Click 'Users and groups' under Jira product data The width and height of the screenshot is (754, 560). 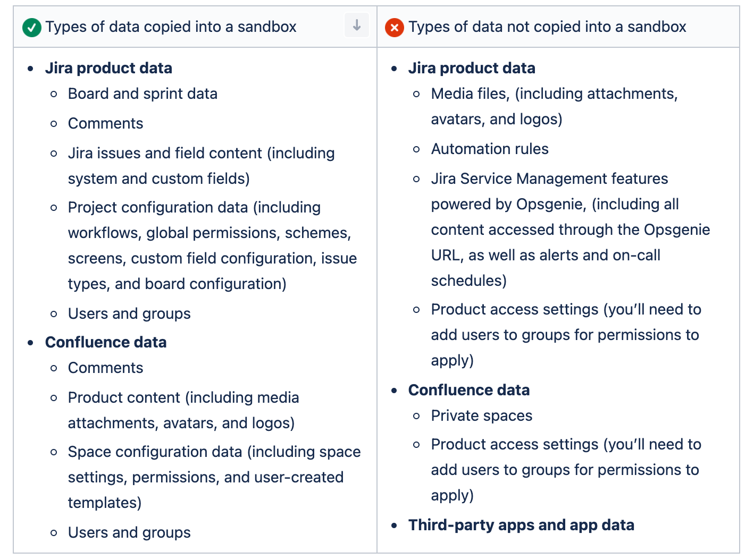pyautogui.click(x=129, y=314)
